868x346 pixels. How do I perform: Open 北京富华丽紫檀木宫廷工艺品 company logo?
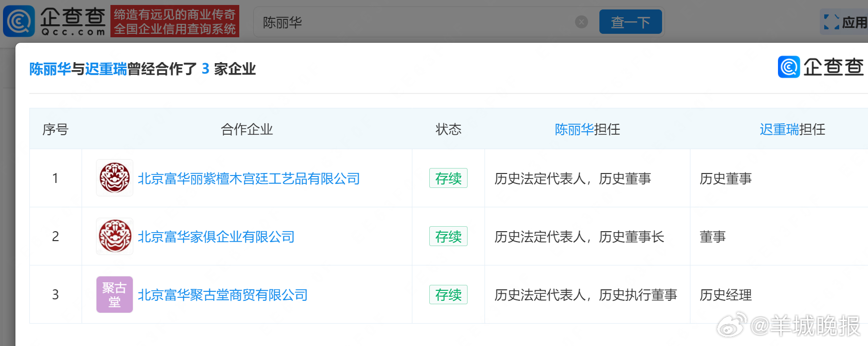click(114, 178)
